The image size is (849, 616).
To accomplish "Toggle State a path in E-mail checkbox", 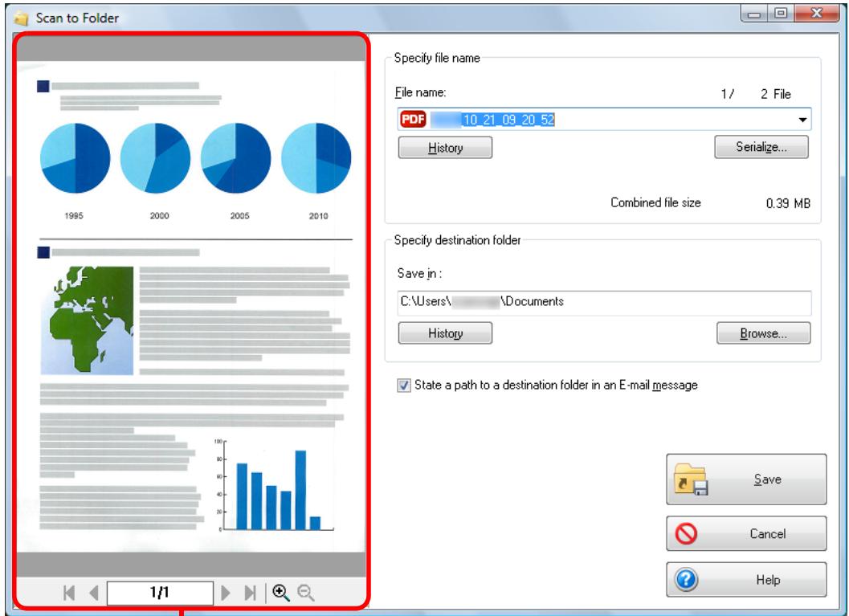I will click(404, 386).
